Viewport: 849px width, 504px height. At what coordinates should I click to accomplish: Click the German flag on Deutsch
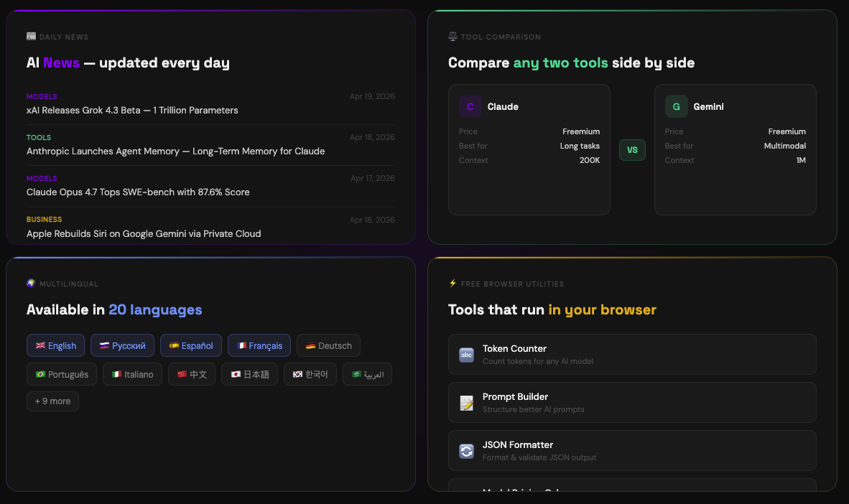click(310, 345)
